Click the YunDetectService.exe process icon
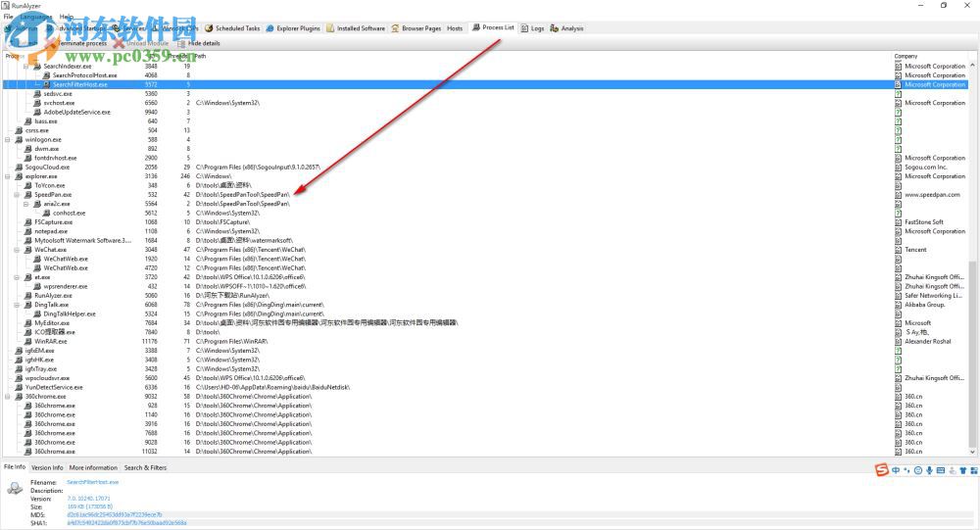The width and height of the screenshot is (980, 530). coord(19,387)
